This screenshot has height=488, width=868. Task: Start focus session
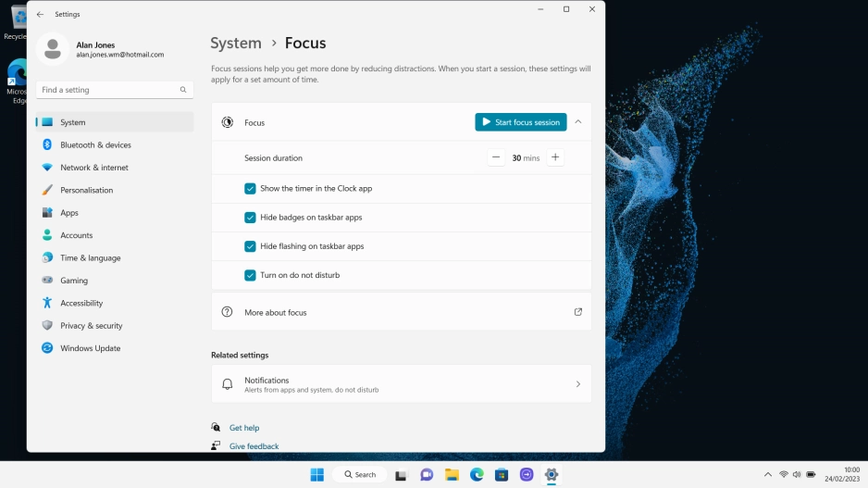[x=520, y=122]
